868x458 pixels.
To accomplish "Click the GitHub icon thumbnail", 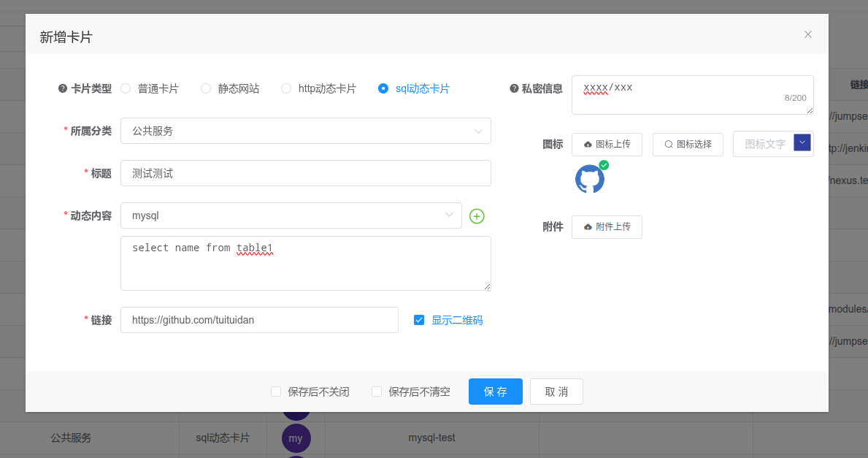I will coord(590,179).
